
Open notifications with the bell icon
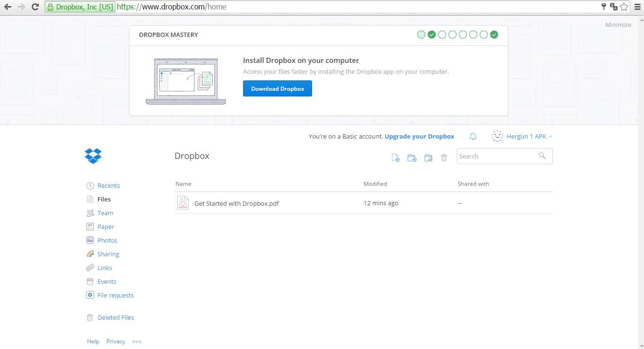(473, 136)
